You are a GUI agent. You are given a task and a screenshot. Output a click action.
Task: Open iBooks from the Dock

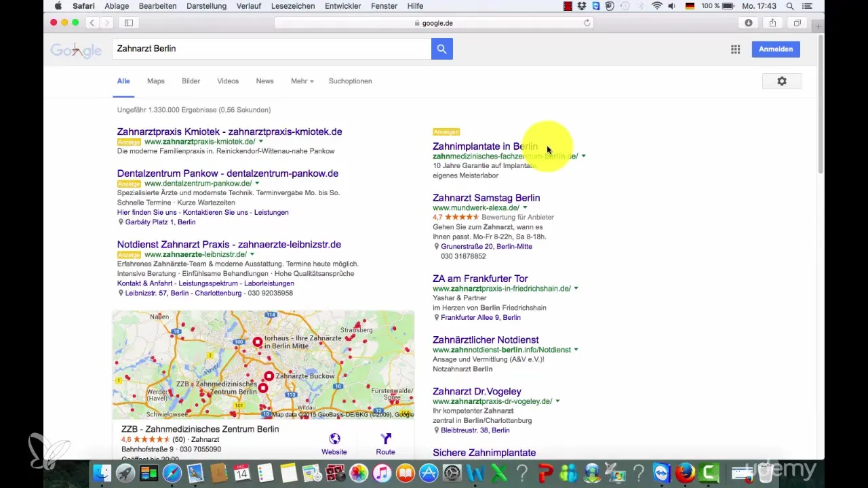point(406,473)
